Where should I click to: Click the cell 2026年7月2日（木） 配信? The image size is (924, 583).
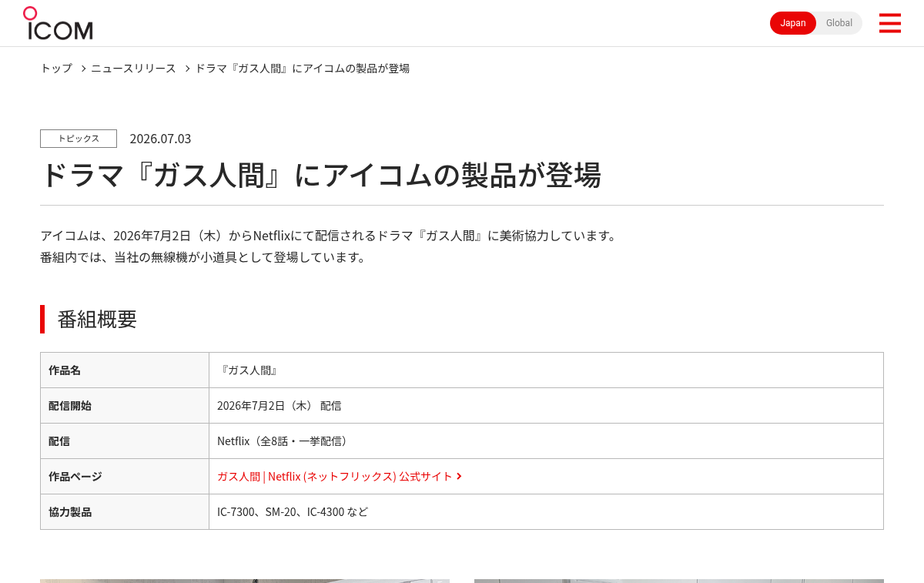point(546,406)
